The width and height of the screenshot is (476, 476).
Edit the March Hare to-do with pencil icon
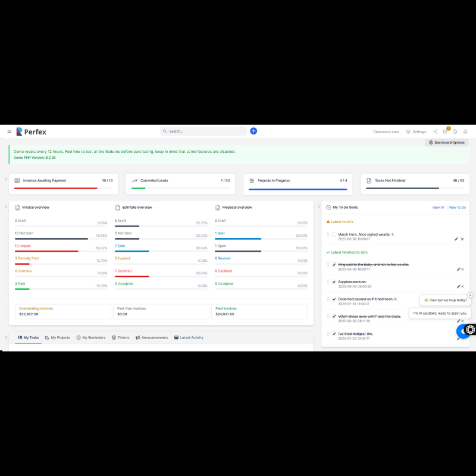pyautogui.click(x=456, y=239)
